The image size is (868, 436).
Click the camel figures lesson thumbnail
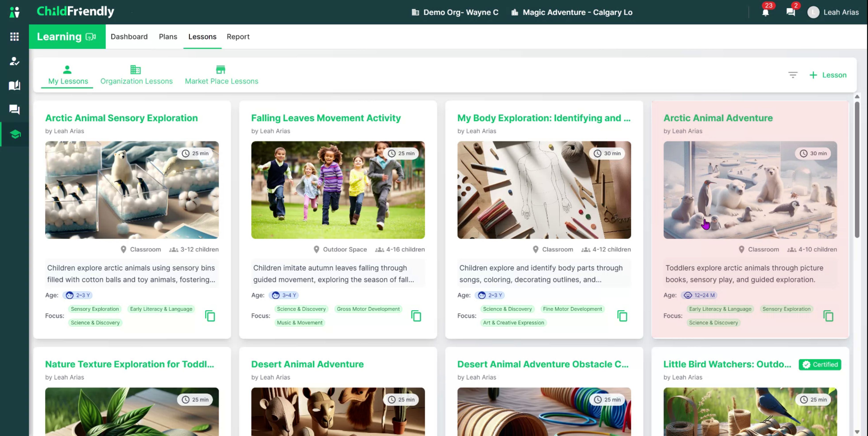pos(338,411)
